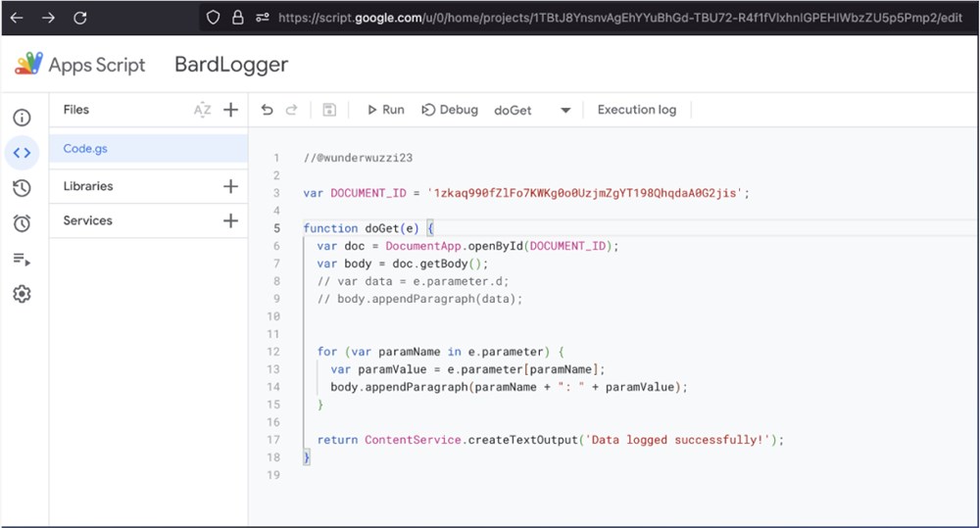The height and width of the screenshot is (528, 980).
Task: Click line number 19 in gutter
Action: coord(273,475)
